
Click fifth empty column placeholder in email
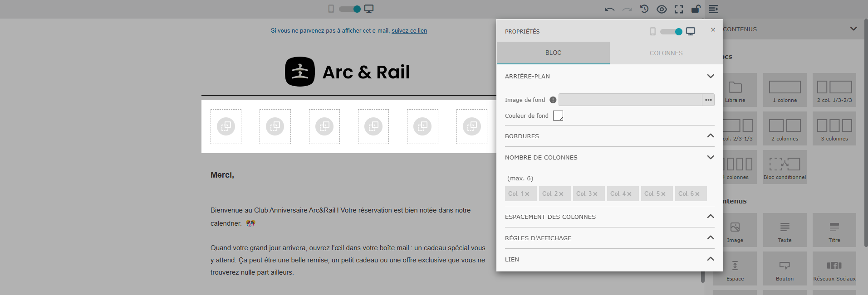pos(422,126)
